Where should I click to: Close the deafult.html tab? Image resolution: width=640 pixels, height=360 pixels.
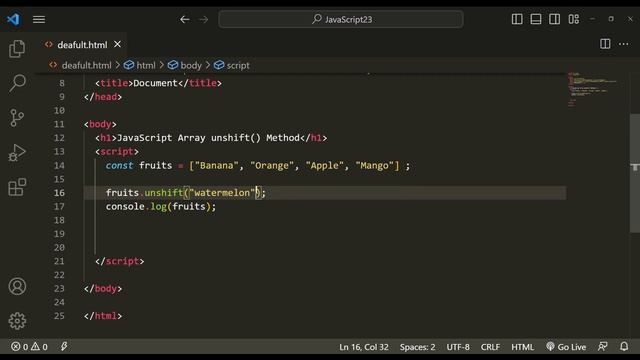(118, 44)
